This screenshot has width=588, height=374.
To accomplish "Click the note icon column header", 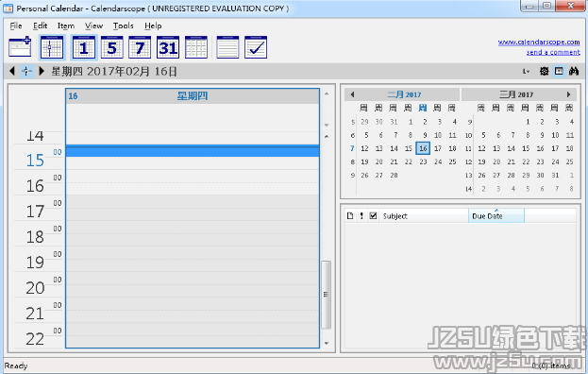I will point(350,215).
